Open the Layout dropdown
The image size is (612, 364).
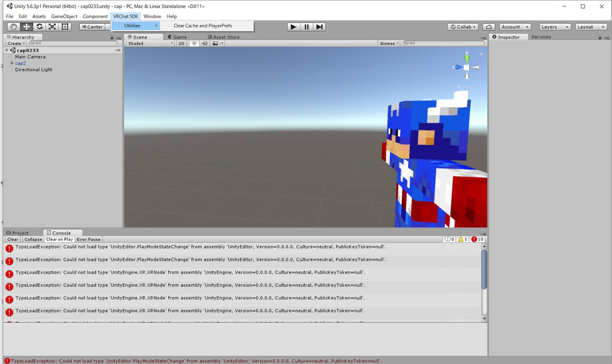point(591,27)
